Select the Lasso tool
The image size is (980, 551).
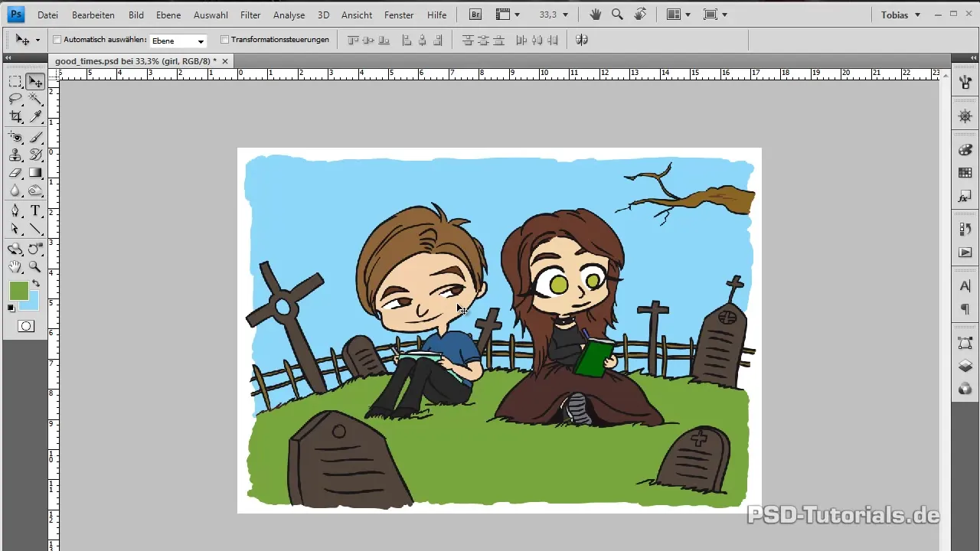tap(15, 99)
